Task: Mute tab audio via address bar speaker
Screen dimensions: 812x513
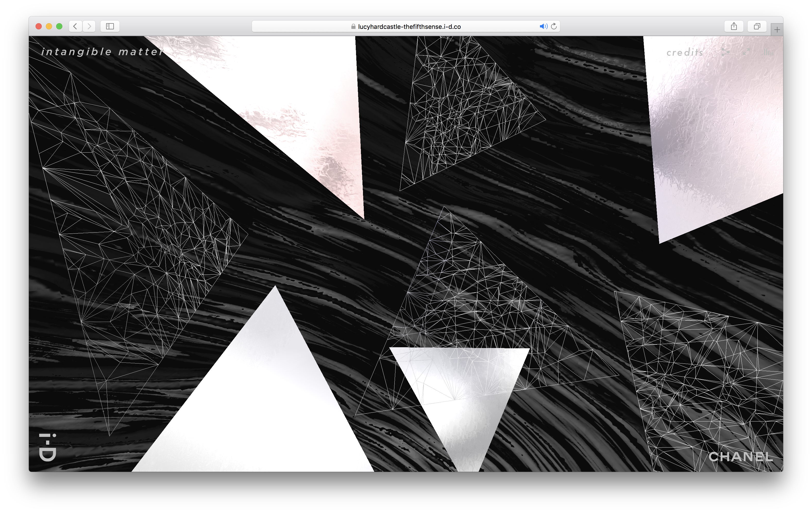Action: [543, 26]
